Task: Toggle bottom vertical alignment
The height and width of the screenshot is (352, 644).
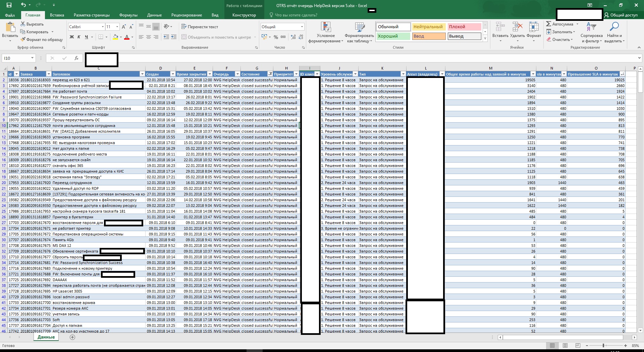Action: click(156, 27)
